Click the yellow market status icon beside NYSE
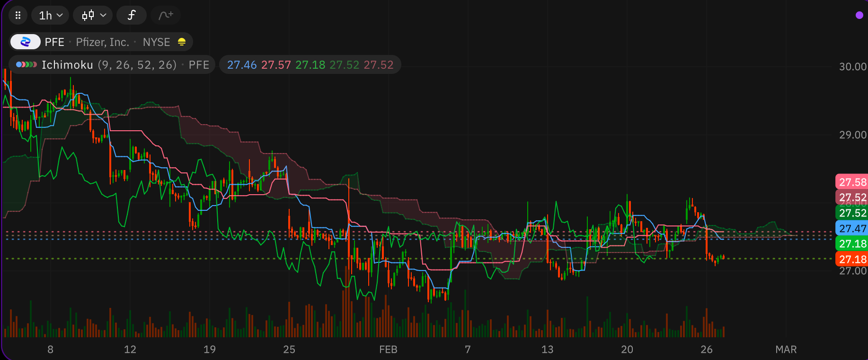Viewport: 868px width, 360px height. (x=182, y=42)
